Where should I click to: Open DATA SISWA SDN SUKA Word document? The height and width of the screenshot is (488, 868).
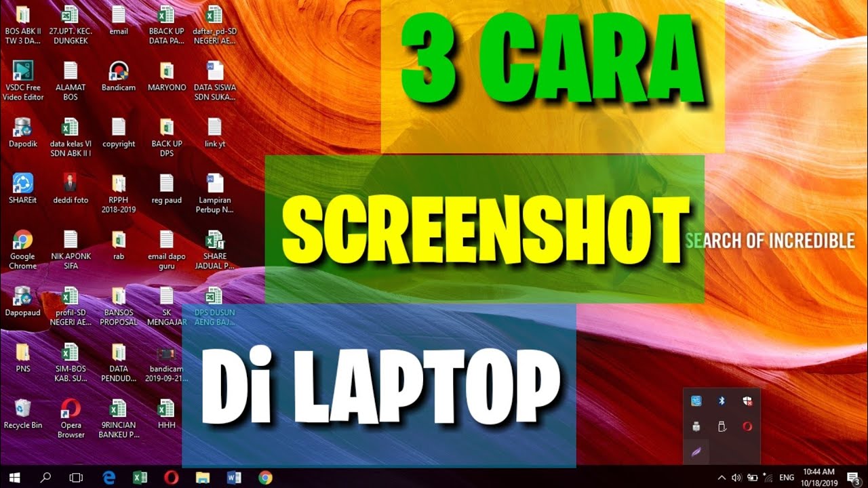click(x=214, y=81)
